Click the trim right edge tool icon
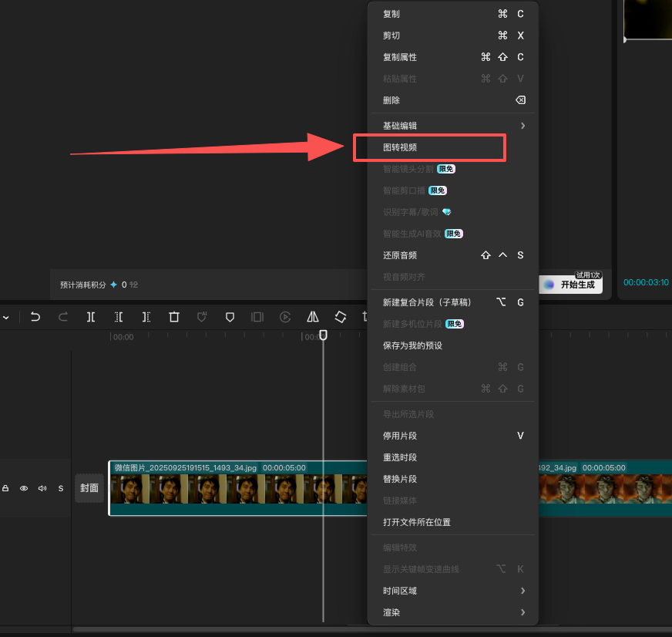Screen dimensions: 672x637 146,316
